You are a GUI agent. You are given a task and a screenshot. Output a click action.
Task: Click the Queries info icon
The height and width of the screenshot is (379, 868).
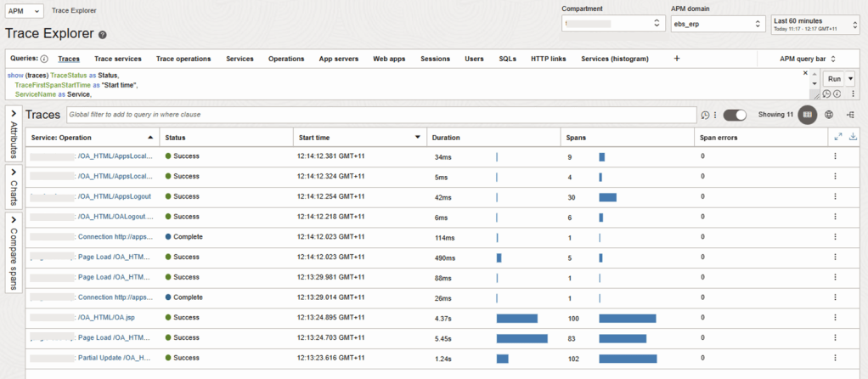click(44, 59)
